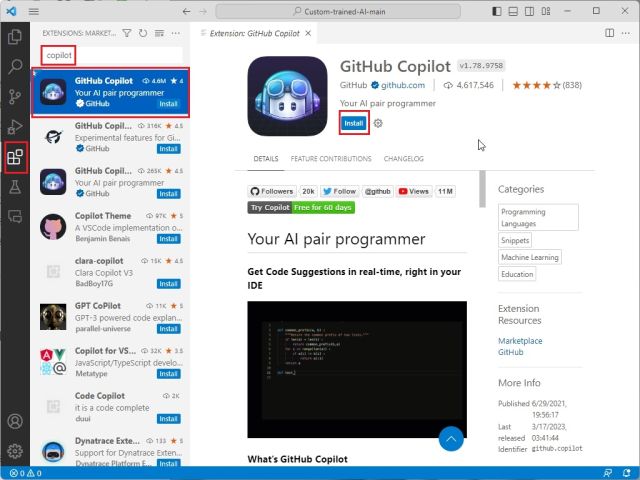Open the hamburger application menu
Screen dimensions: 640x480
click(34, 10)
